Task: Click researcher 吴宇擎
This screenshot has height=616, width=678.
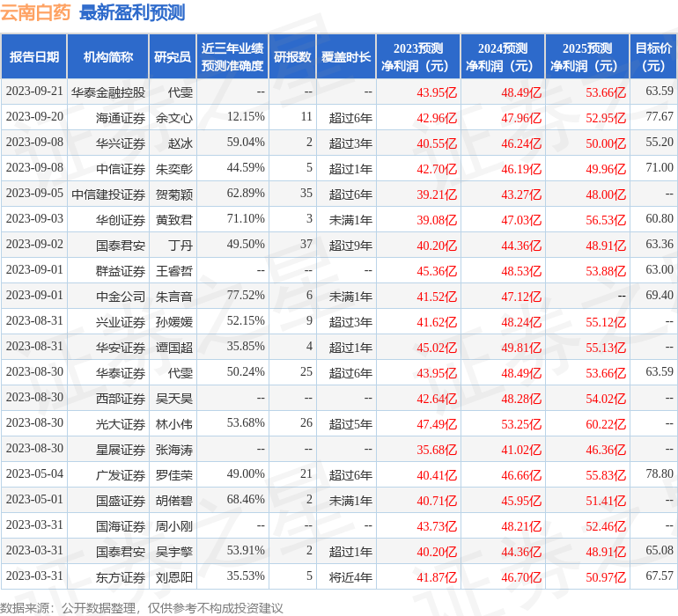Action: pyautogui.click(x=174, y=551)
